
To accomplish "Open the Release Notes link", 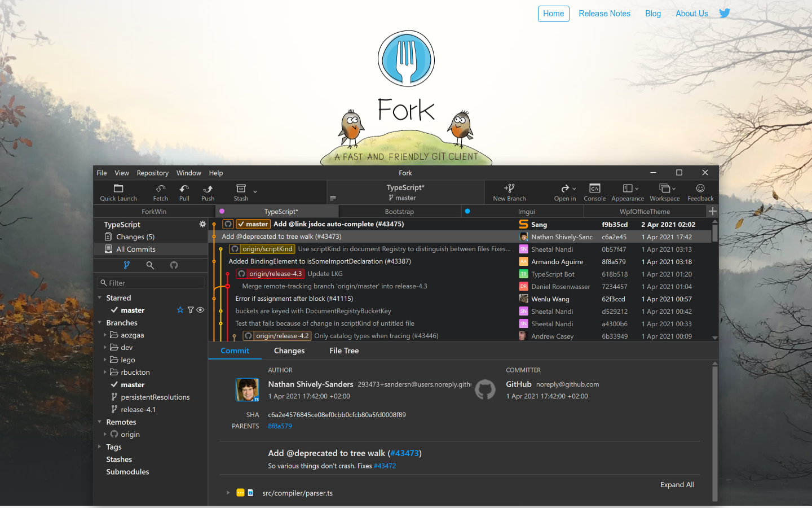I will pyautogui.click(x=604, y=14).
